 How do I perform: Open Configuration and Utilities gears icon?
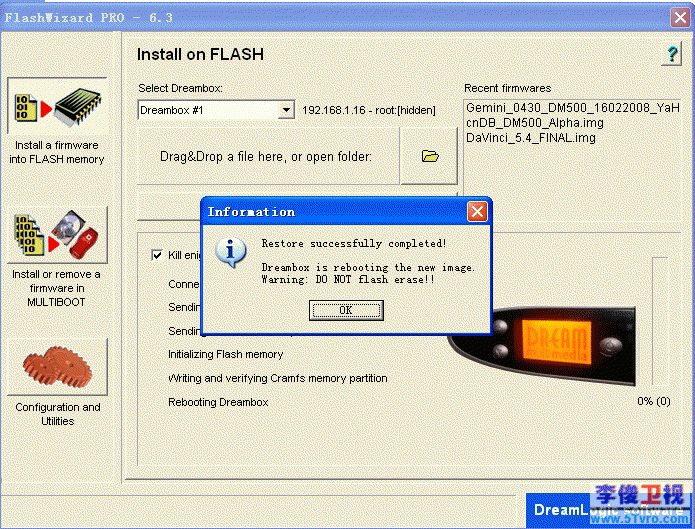click(58, 367)
